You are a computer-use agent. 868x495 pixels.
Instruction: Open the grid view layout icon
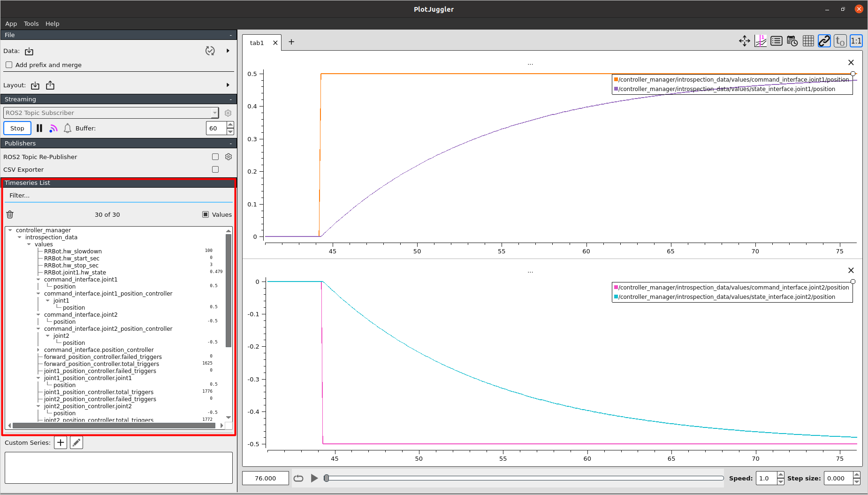808,41
